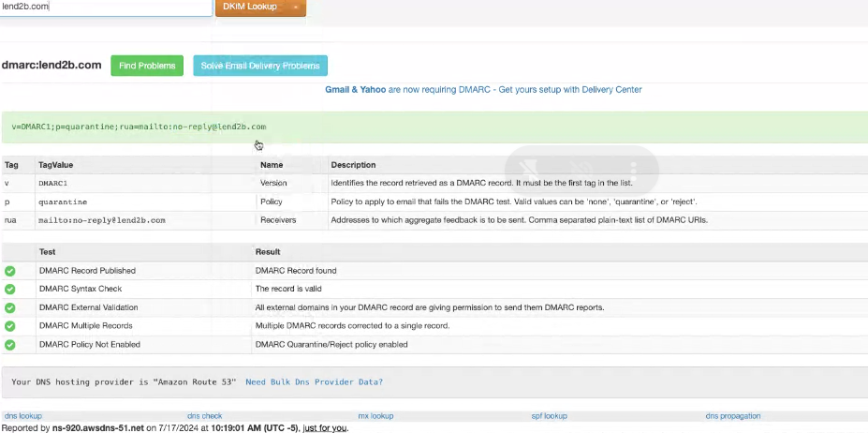Click the green check beside DMARC External Validation

point(10,307)
